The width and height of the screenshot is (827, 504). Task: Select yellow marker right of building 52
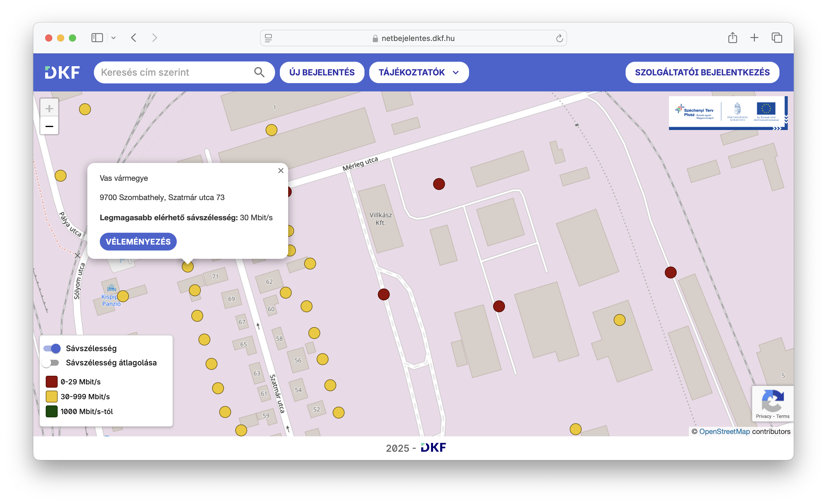click(338, 413)
